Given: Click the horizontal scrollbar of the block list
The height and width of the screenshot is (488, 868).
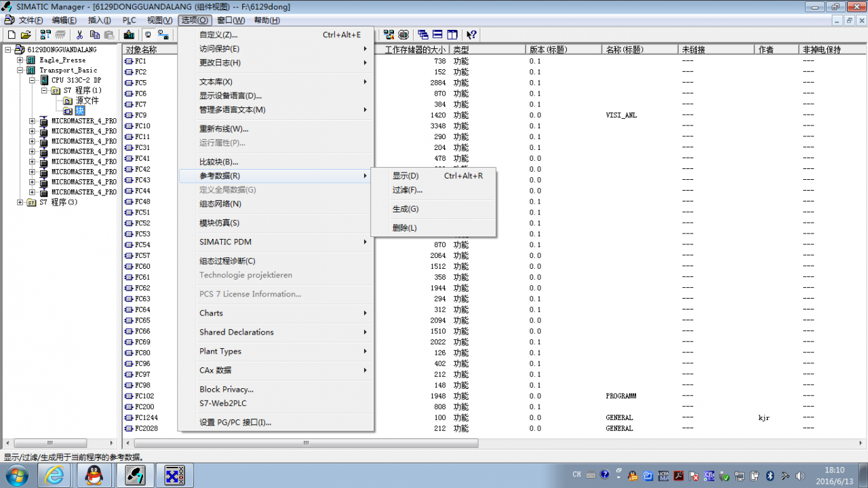Looking at the screenshot, I should (x=305, y=443).
